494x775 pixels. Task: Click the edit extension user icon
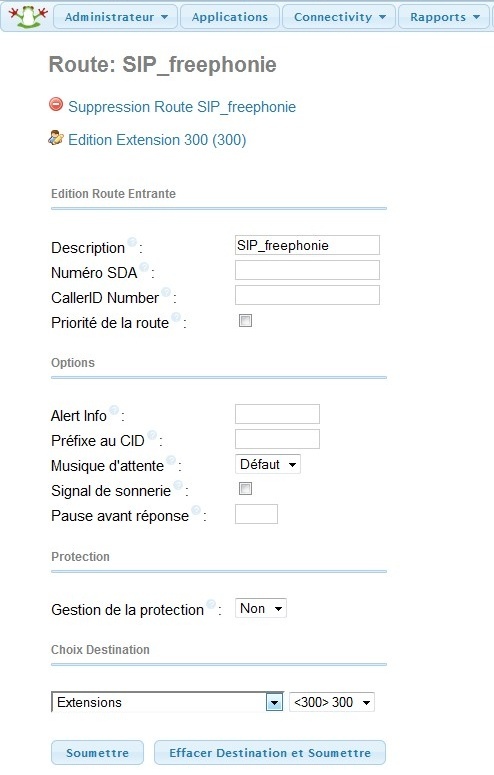(x=56, y=137)
